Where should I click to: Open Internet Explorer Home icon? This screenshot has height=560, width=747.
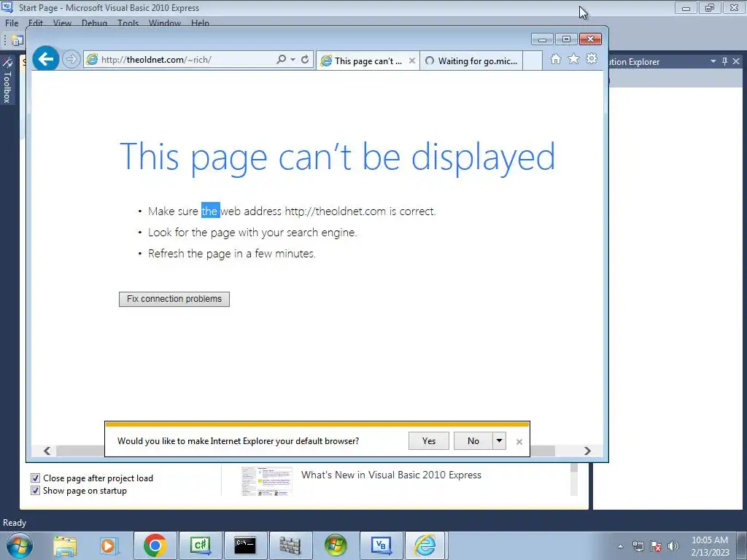click(555, 59)
